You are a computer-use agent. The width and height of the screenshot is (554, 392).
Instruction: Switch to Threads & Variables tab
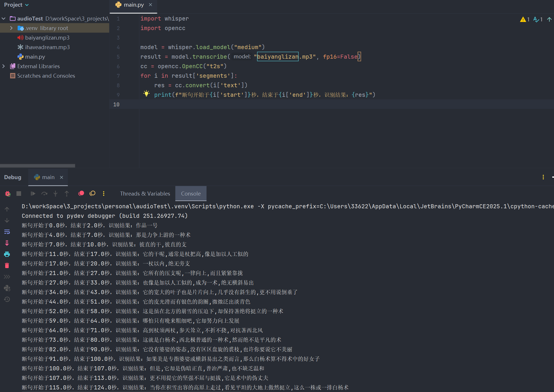pyautogui.click(x=145, y=194)
